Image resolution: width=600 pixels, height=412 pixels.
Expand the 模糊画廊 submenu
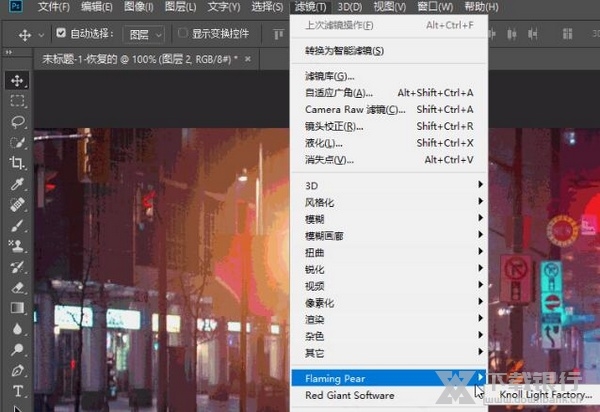389,236
